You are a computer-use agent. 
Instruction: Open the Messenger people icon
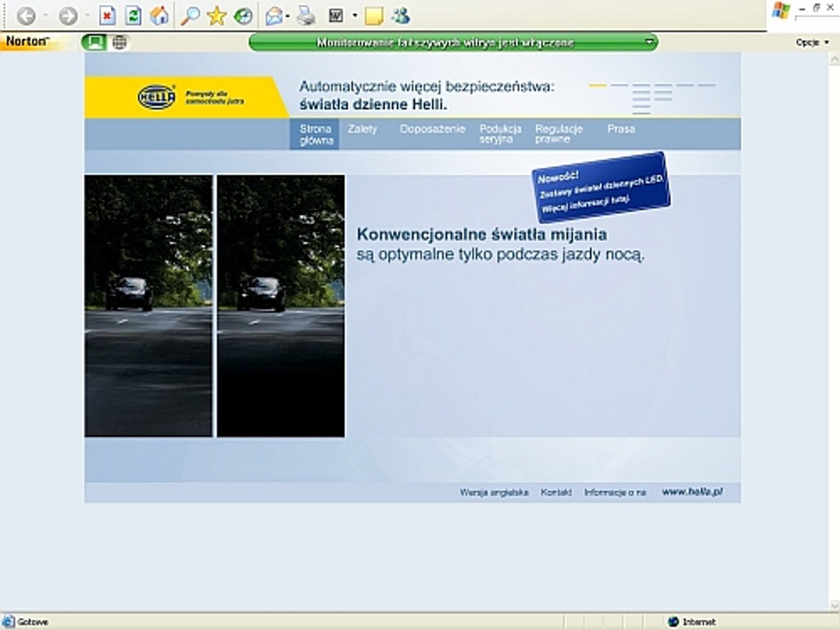click(401, 17)
